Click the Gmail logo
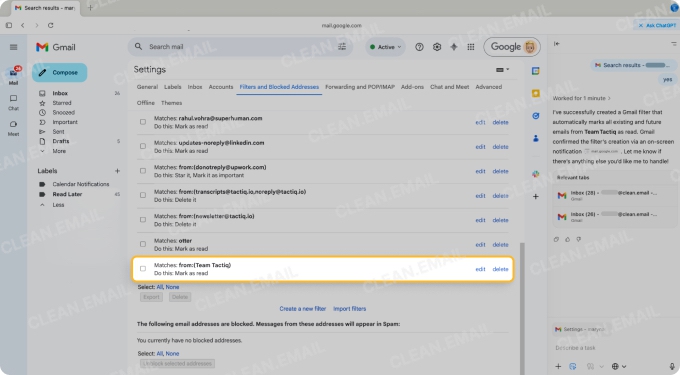Screen dimensions: 680x375 click(x=56, y=47)
